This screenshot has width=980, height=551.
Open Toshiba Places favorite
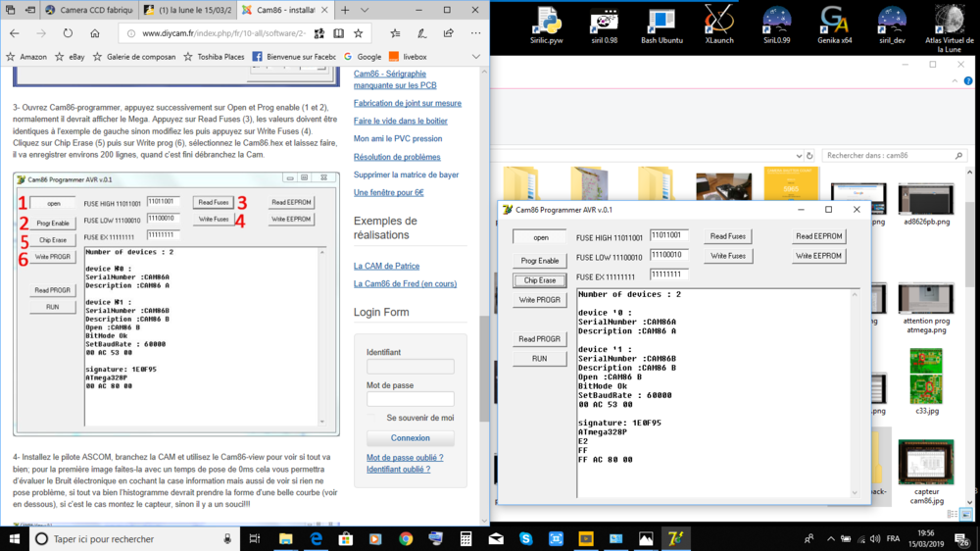point(214,56)
